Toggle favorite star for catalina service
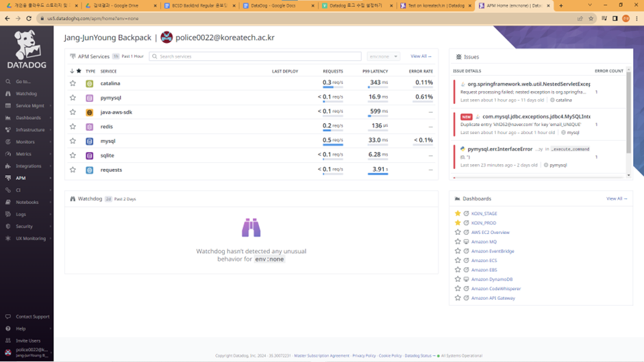 [73, 83]
